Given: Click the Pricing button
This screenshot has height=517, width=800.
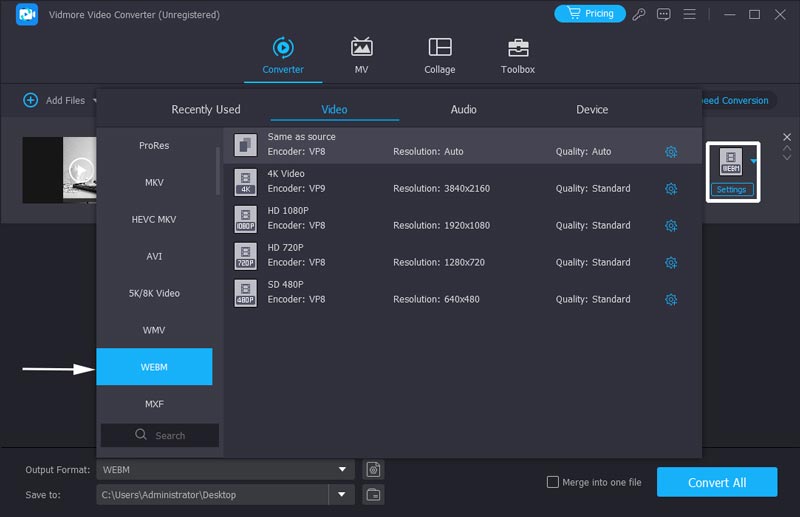Looking at the screenshot, I should [590, 14].
